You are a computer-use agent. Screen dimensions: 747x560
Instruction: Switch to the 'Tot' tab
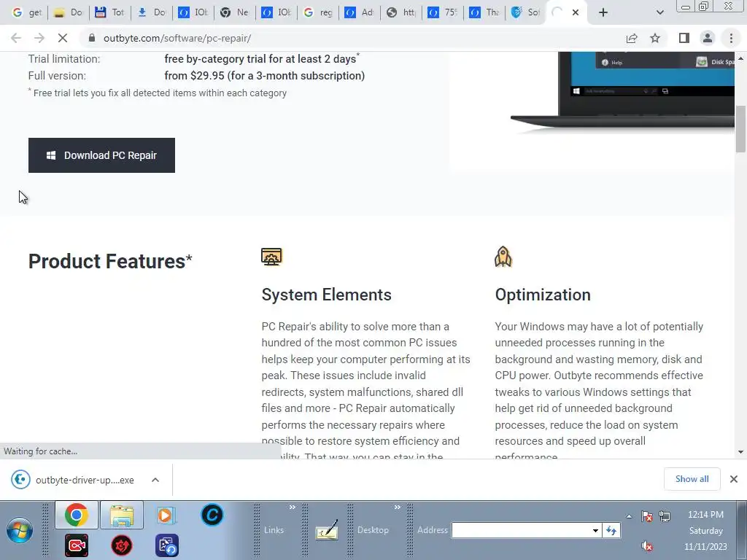pyautogui.click(x=110, y=13)
